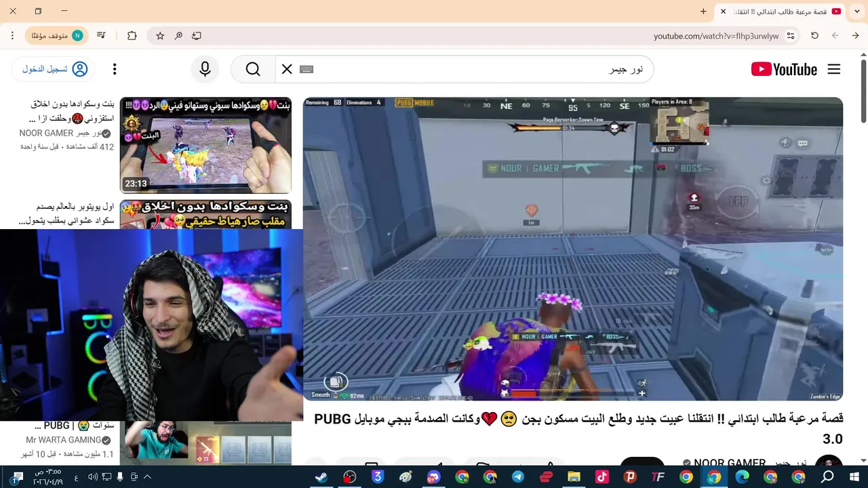868x488 pixels.
Task: Open Microsoft Edge from the taskbar
Action: tap(742, 477)
